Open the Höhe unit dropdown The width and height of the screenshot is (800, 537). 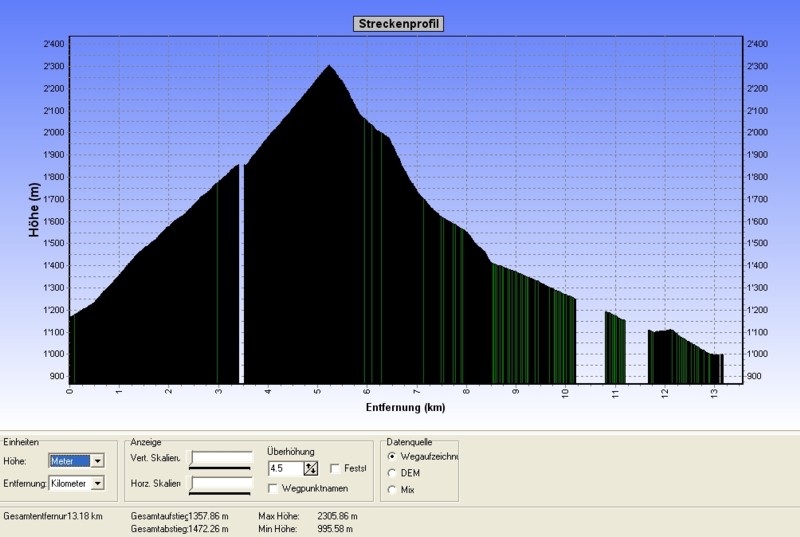point(97,461)
